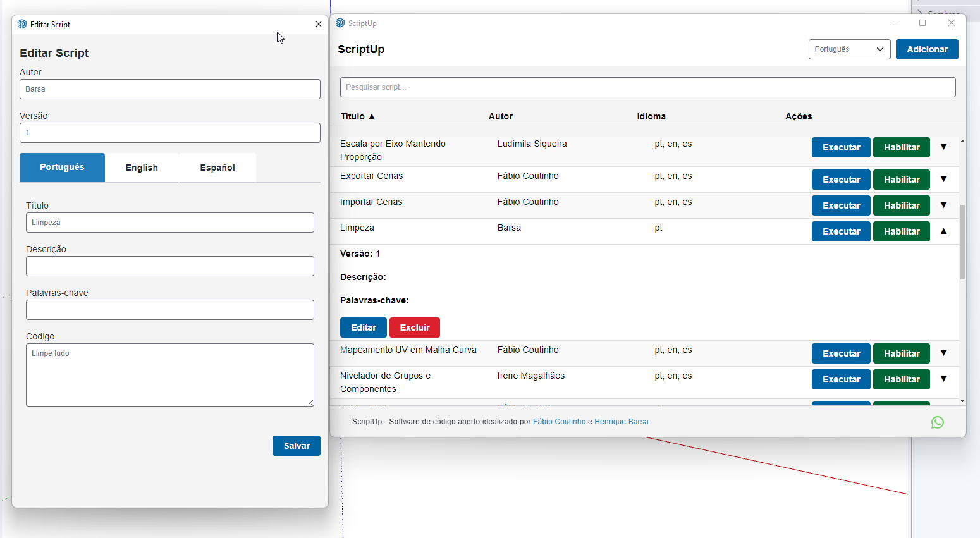980x538 pixels.
Task: Save the script with Salvar
Action: (297, 446)
